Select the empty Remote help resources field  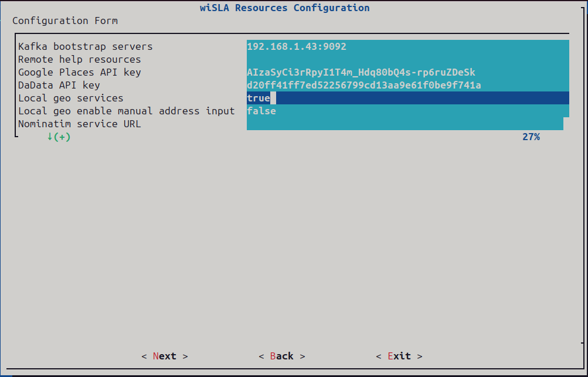point(407,59)
